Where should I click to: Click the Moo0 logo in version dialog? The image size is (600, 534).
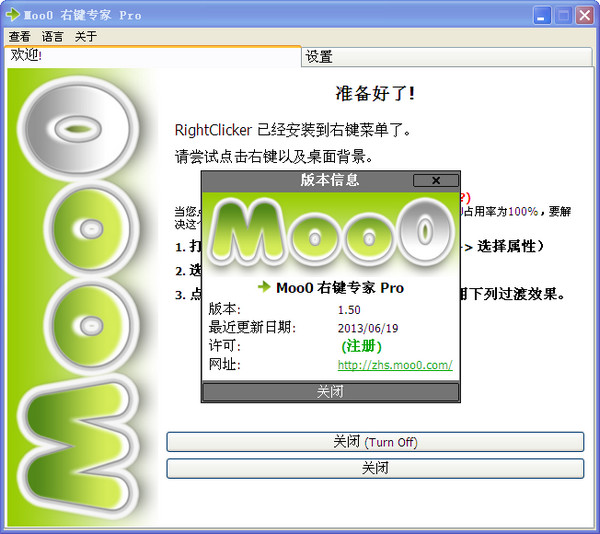pyautogui.click(x=331, y=234)
